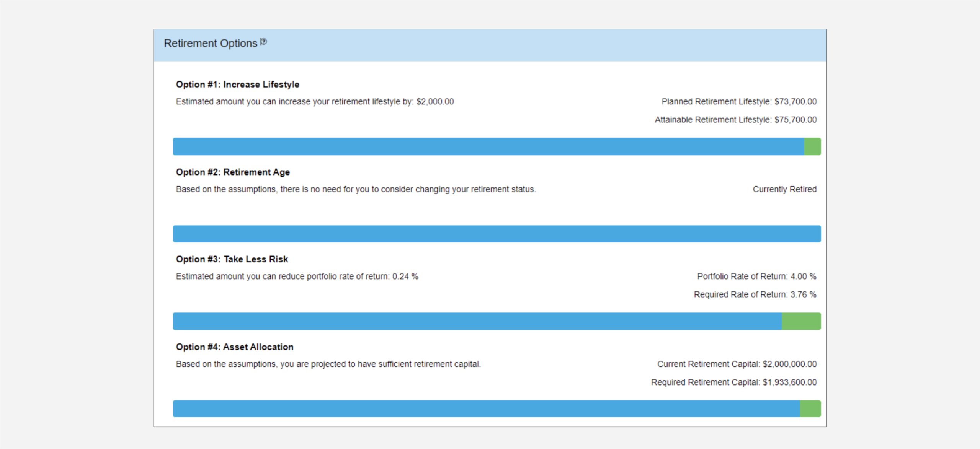Click the Current Retirement Capital amount
The image size is (980, 449).
(789, 364)
